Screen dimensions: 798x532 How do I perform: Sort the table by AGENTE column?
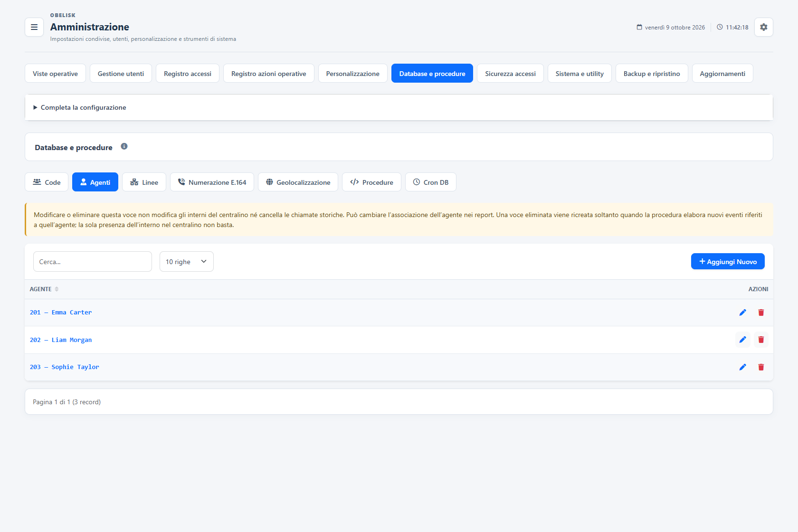44,289
